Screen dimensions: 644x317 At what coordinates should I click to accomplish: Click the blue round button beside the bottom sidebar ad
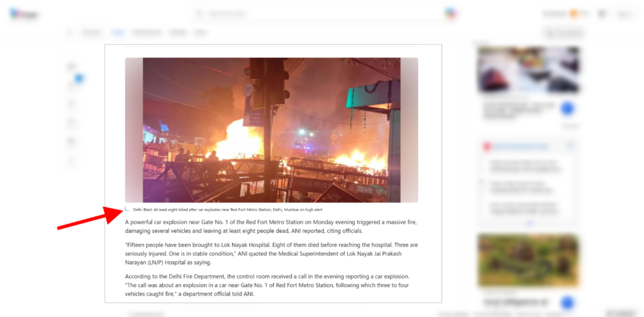coord(567,303)
